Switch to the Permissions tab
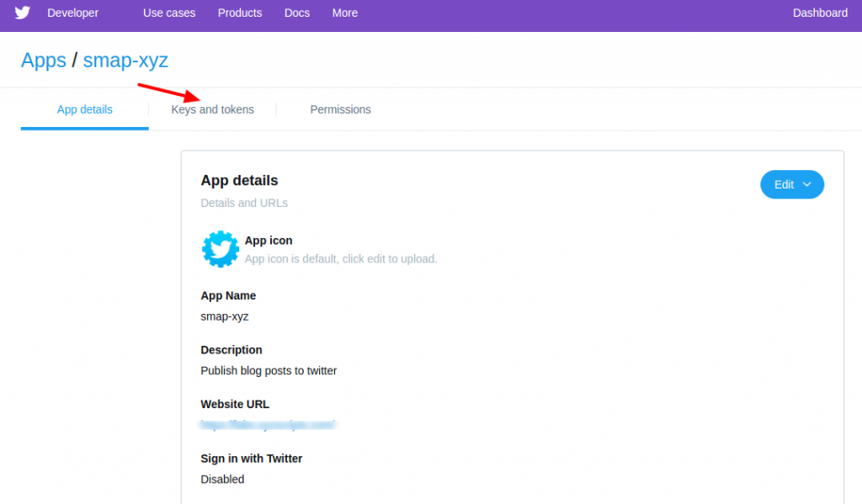Viewport: 862px width, 504px height. [x=340, y=109]
